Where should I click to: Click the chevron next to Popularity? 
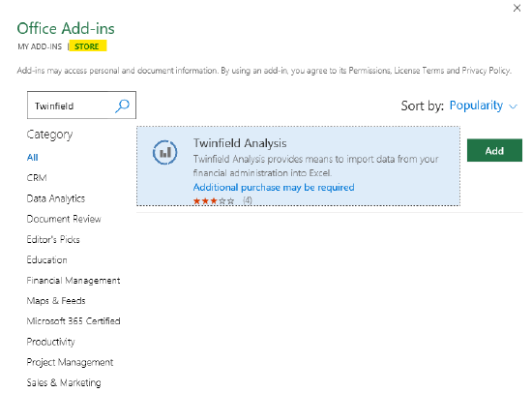pyautogui.click(x=514, y=106)
